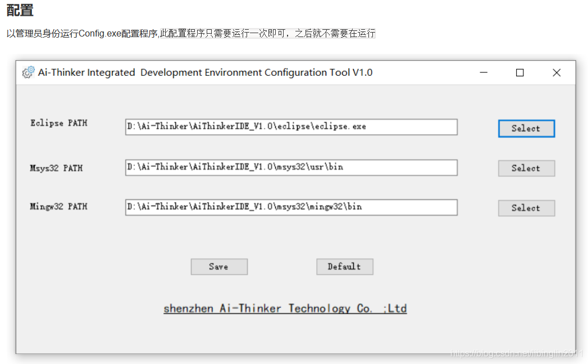The height and width of the screenshot is (364, 588).
Task: Click Select button for Msys32 PATH
Action: 526,168
